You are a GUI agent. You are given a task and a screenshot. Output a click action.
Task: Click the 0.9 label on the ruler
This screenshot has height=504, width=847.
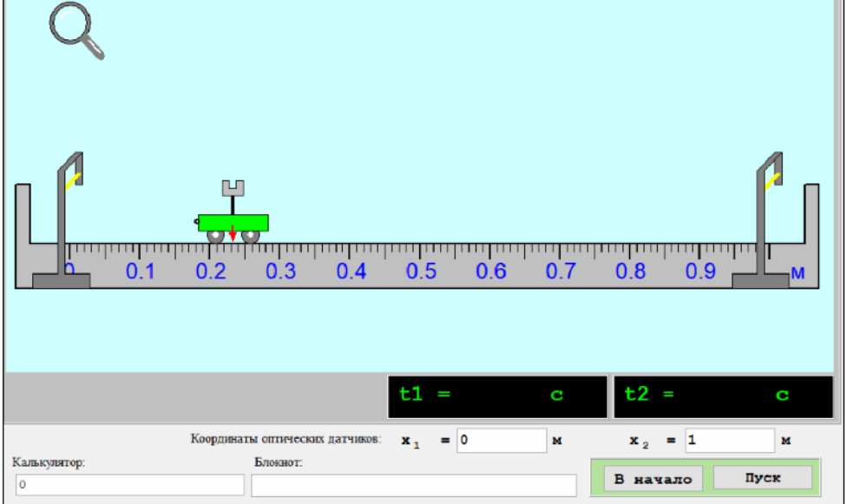click(x=700, y=271)
